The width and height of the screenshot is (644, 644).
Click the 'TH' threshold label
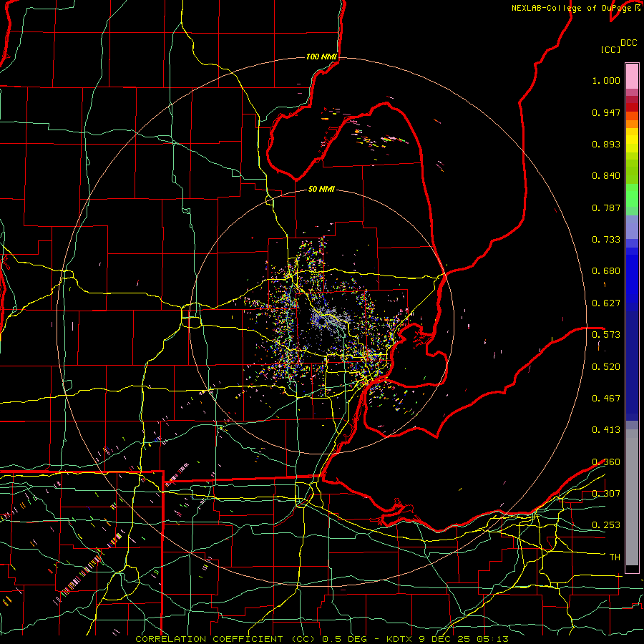tap(615, 557)
